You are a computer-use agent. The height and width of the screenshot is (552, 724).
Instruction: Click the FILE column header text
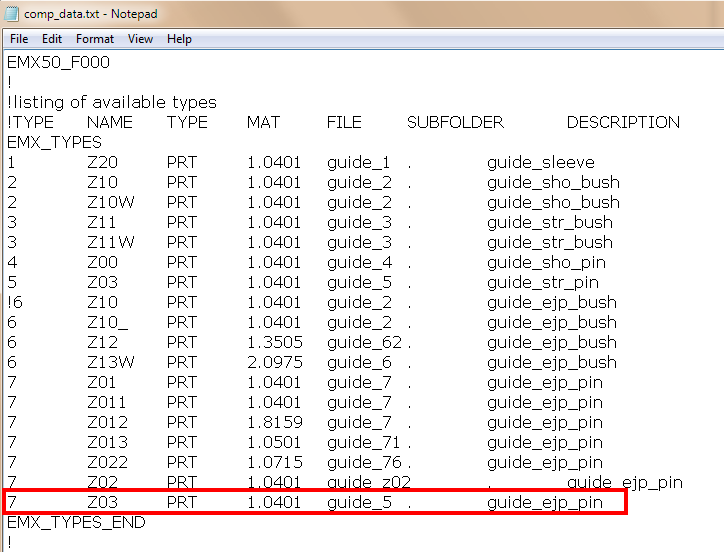point(344,122)
